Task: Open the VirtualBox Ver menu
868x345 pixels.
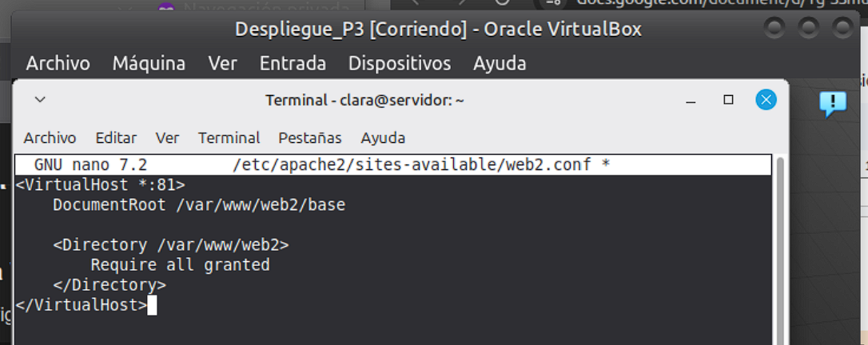Action: coord(222,63)
